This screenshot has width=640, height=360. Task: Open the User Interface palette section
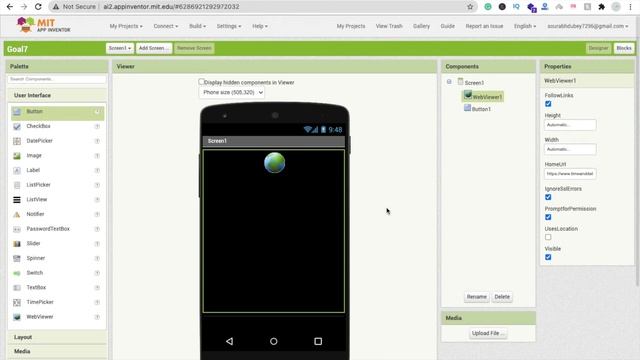pos(57,95)
